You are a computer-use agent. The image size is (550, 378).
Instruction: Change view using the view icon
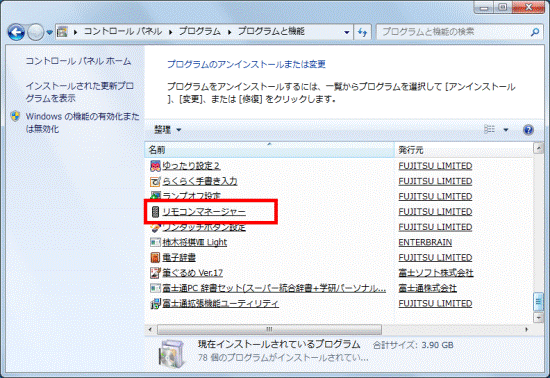[490, 129]
